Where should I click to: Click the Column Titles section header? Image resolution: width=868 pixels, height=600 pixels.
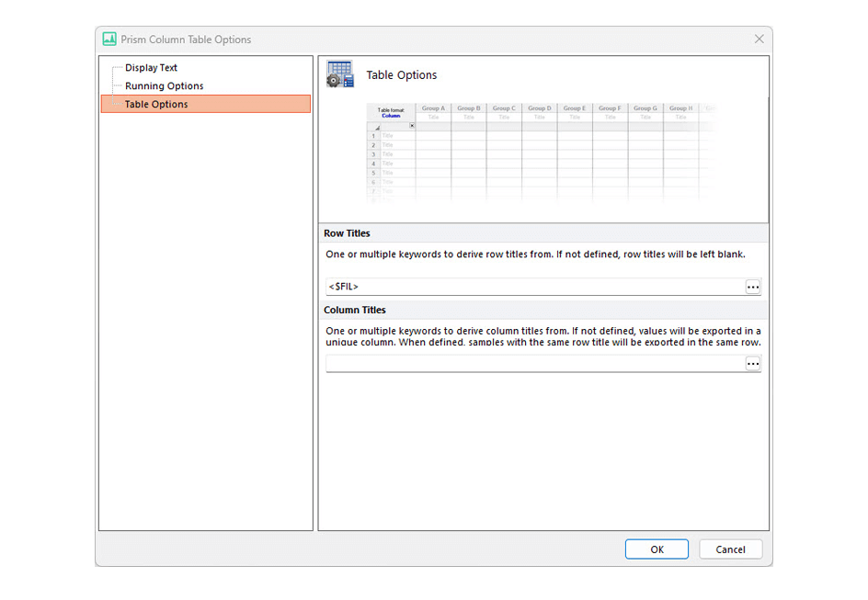[354, 311]
